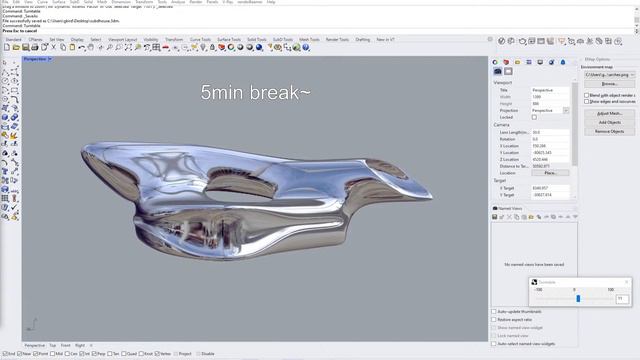Click the red car Set View icon
The image size is (640, 360).
point(166,47)
